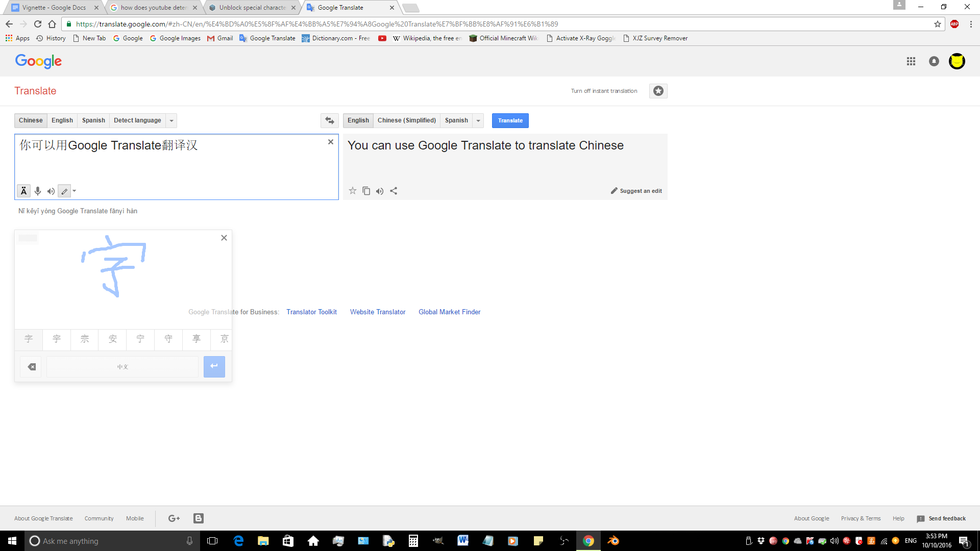Image resolution: width=980 pixels, height=551 pixels.
Task: Click the address bar URL field
Action: (503, 24)
